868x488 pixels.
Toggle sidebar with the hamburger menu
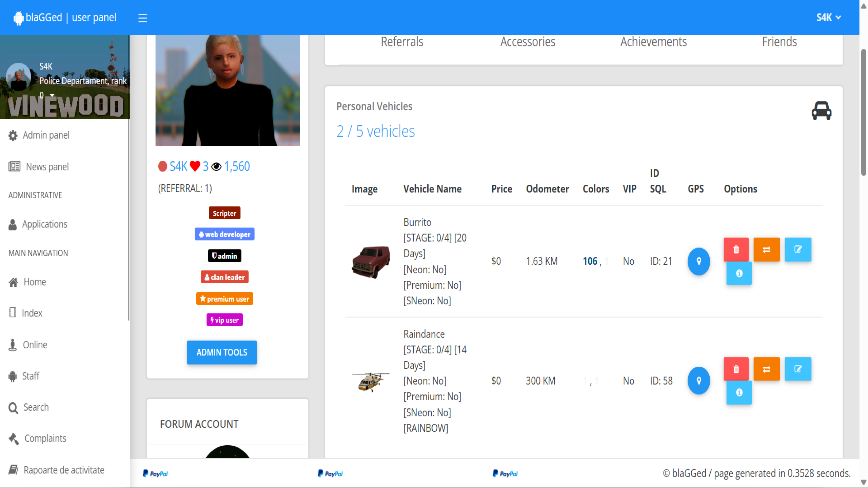click(x=143, y=18)
